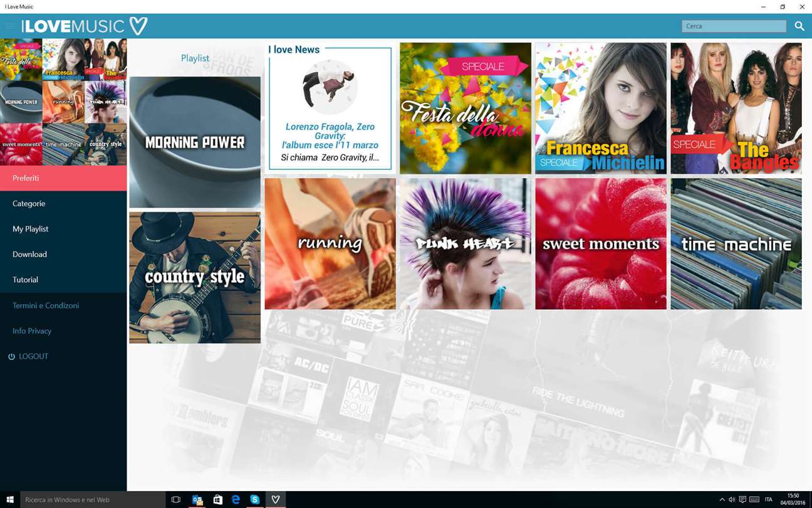Open the large time machine playlist tile

tap(736, 244)
